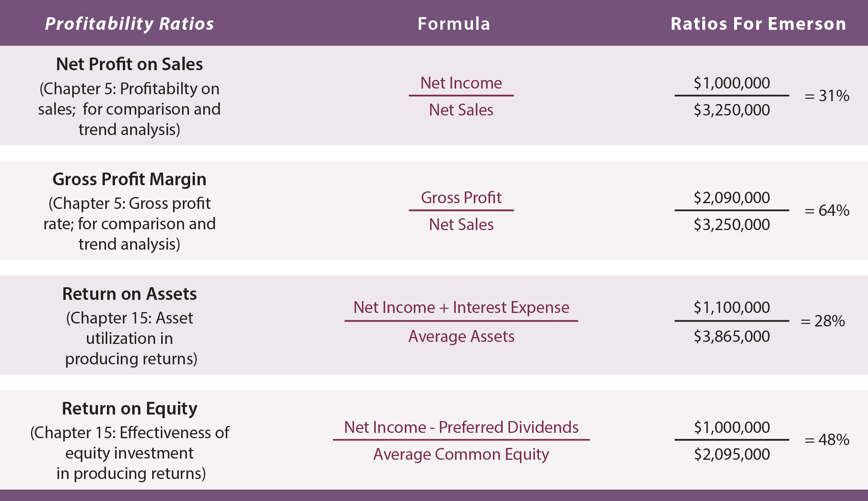The width and height of the screenshot is (868, 501).
Task: Click the Net Sales denominator under Net Income
Action: pyautogui.click(x=461, y=110)
